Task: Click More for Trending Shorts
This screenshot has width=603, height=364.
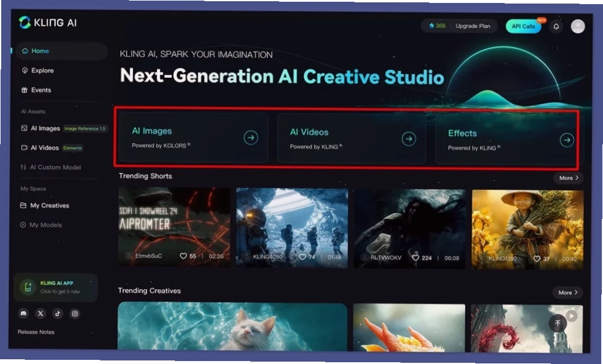Action: (x=568, y=178)
